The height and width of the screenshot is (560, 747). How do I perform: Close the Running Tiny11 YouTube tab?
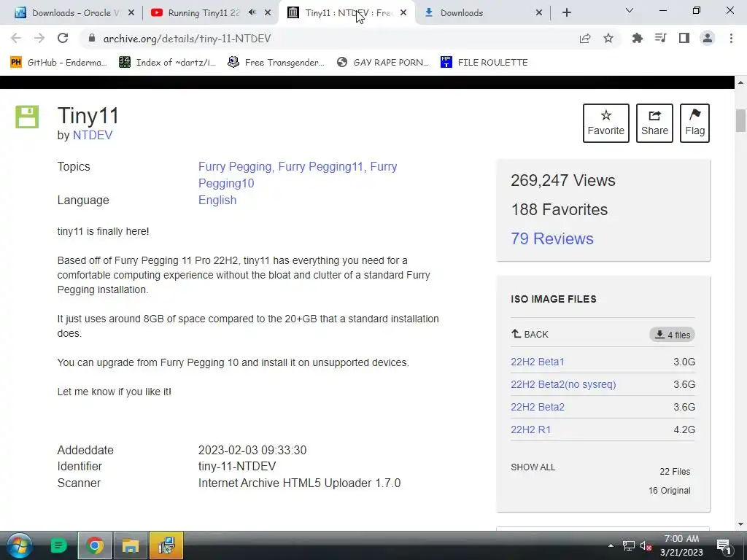coord(268,13)
